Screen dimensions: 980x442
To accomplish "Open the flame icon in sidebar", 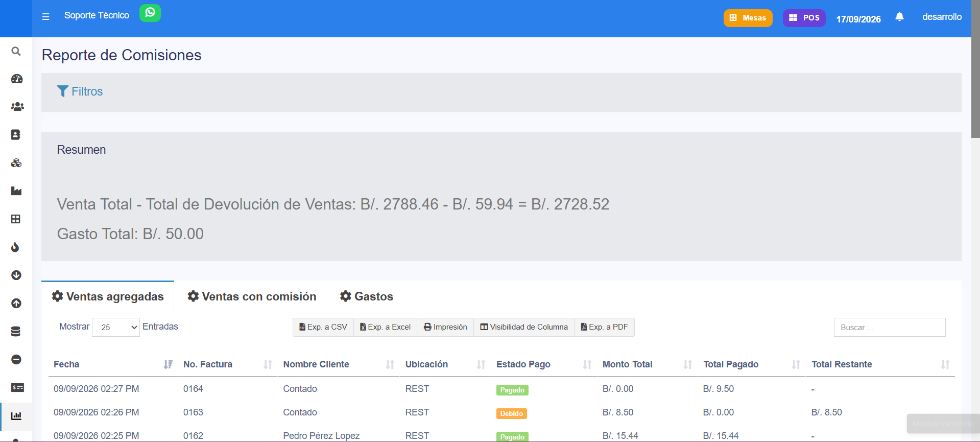I will click(x=15, y=247).
